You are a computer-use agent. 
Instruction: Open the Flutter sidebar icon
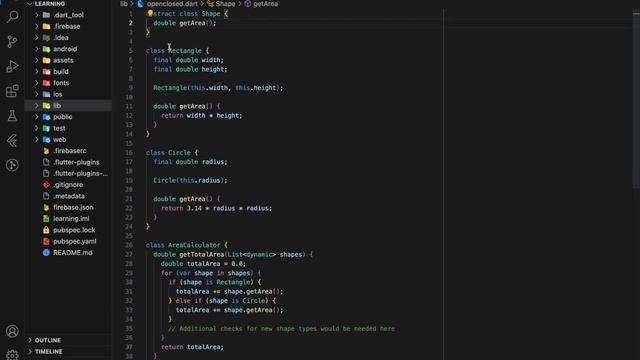12,140
